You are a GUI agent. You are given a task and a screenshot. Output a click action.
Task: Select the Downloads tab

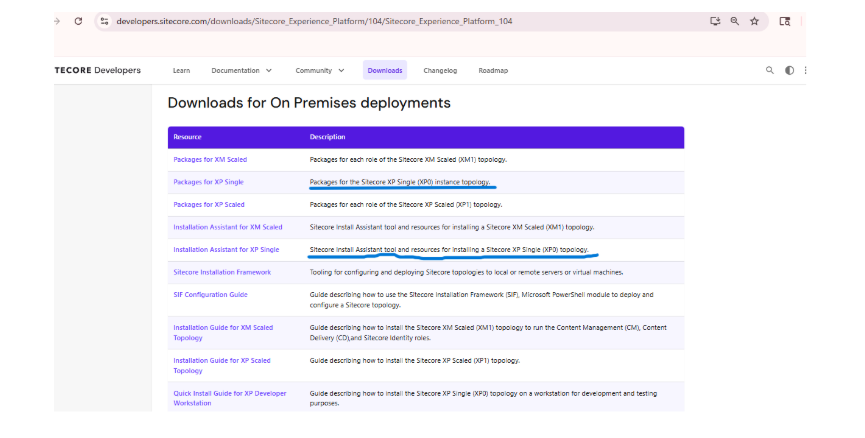tap(385, 70)
